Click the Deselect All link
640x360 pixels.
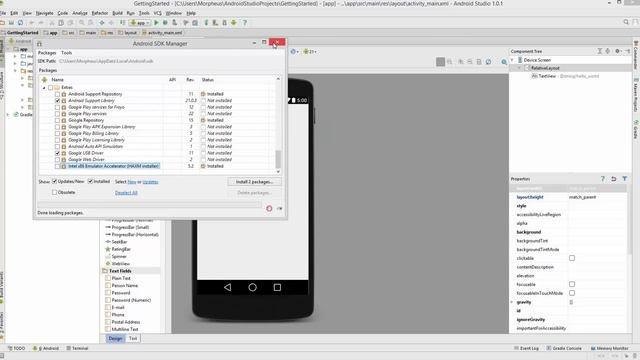coord(126,193)
